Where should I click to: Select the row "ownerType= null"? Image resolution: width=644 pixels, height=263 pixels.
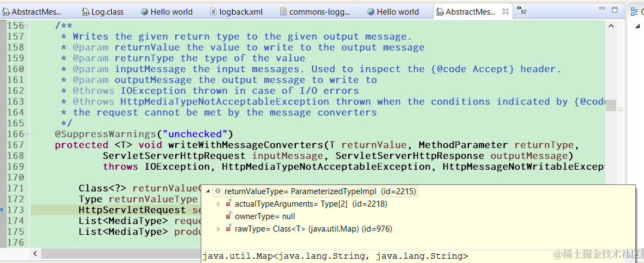coord(265,216)
